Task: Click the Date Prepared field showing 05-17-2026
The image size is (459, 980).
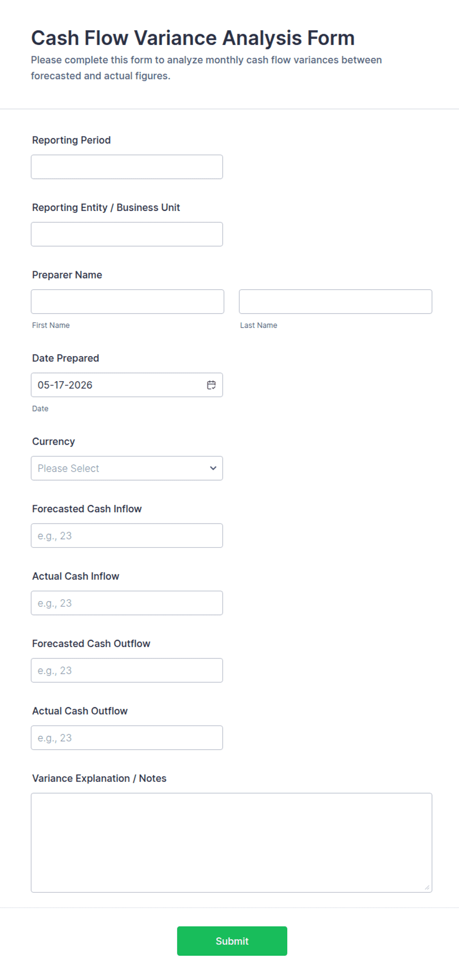Action: [x=127, y=385]
